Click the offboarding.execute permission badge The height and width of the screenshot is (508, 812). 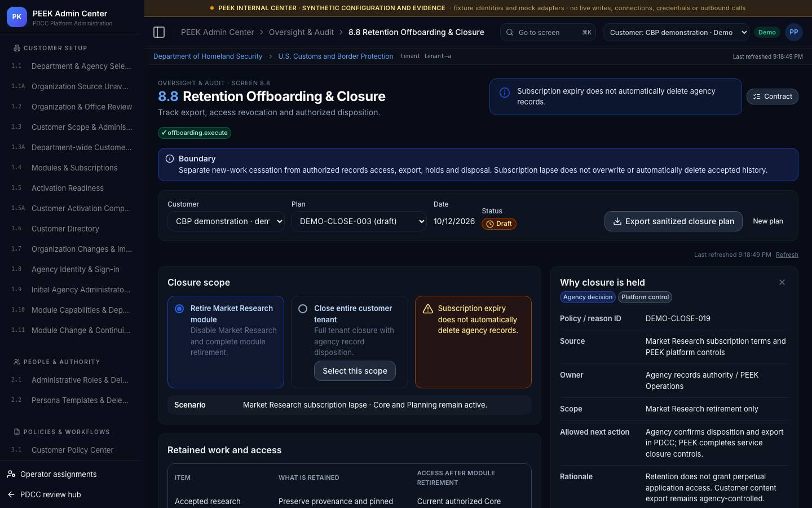195,133
